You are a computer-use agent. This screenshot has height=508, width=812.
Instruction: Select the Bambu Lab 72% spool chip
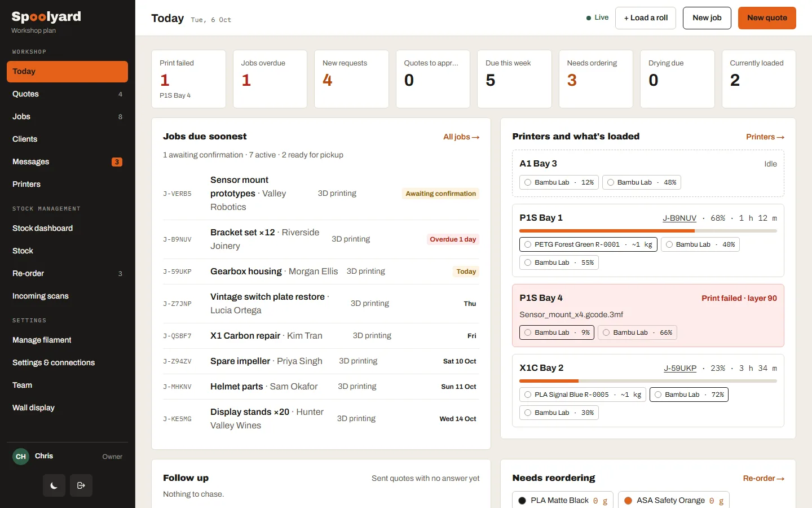pos(689,395)
